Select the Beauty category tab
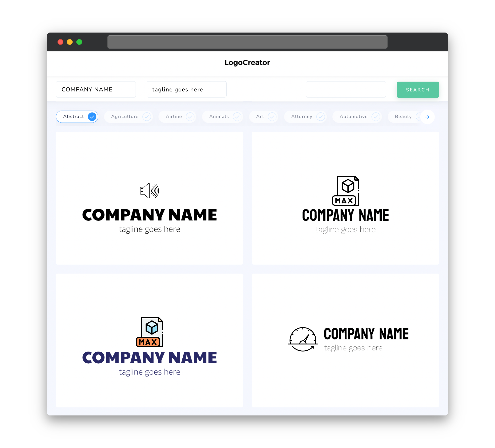Image resolution: width=495 pixels, height=448 pixels. click(x=404, y=116)
